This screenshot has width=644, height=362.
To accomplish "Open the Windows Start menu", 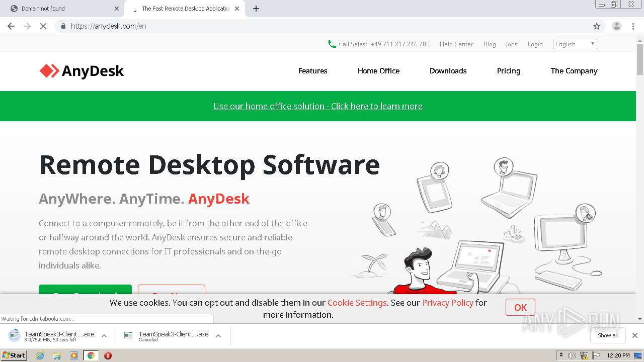I will pyautogui.click(x=14, y=355).
